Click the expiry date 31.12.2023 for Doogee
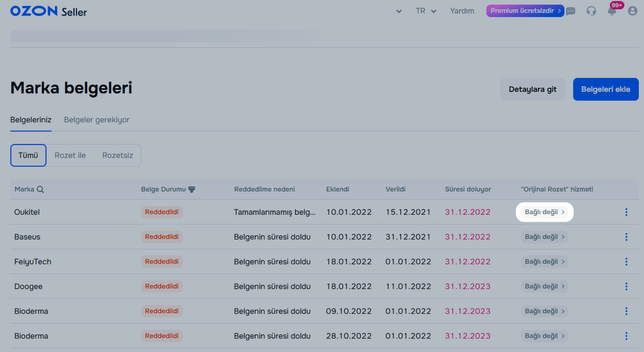Image resolution: width=644 pixels, height=352 pixels. point(468,286)
